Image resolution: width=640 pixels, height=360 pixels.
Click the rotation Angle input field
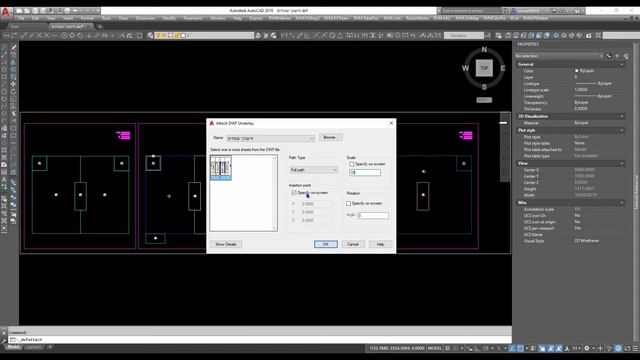coord(373,215)
